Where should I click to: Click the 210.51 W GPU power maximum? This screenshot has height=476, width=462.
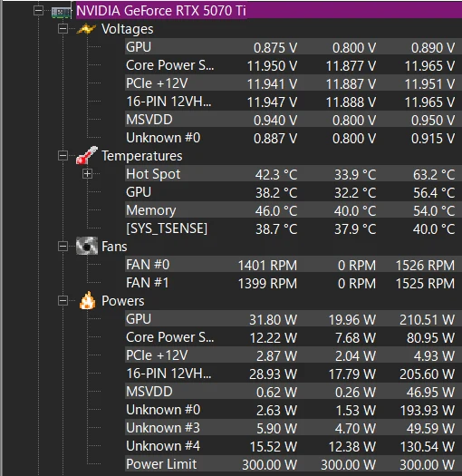coord(427,320)
